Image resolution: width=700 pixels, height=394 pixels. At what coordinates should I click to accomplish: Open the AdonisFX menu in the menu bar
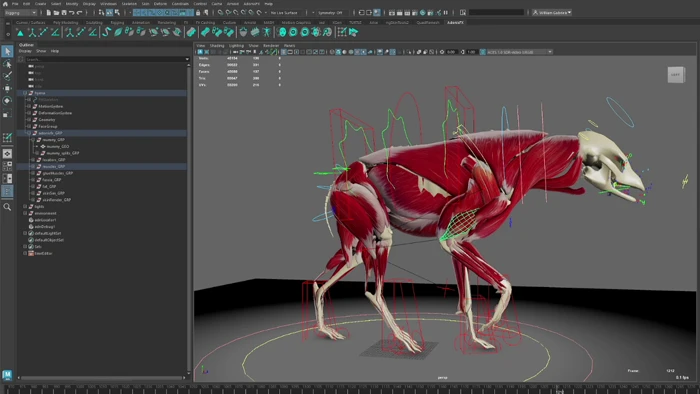point(251,4)
